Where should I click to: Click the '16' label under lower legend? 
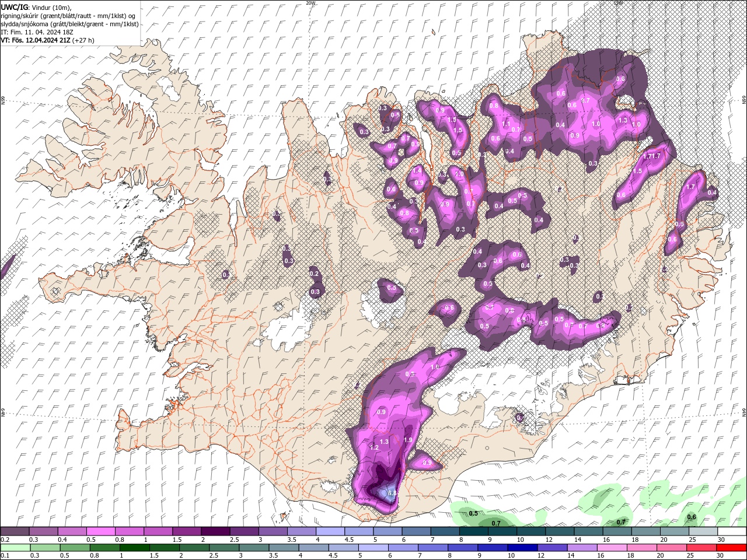pyautogui.click(x=600, y=556)
